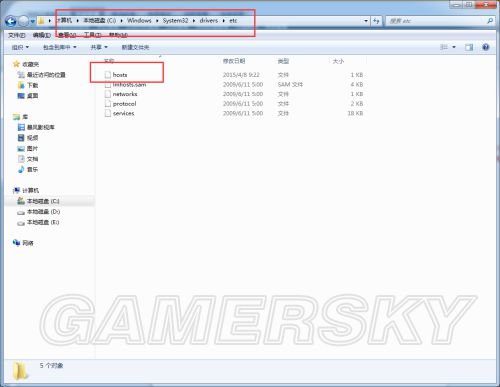The image size is (500, 387).
Task: Open the 查看(V) menu
Action: coord(67,35)
